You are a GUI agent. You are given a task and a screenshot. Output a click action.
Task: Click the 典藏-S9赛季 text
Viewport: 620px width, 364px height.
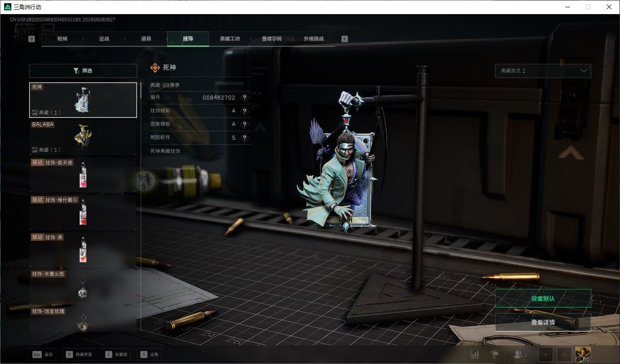click(x=166, y=85)
